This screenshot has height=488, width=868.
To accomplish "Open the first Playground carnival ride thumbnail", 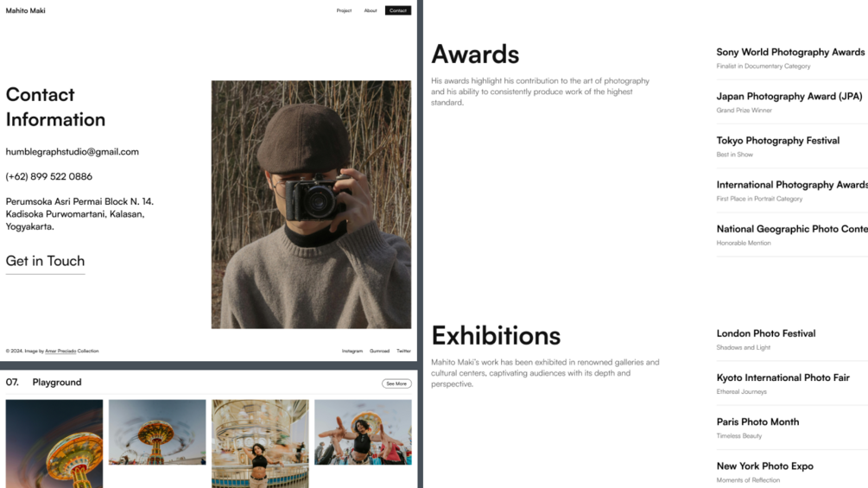I will point(54,444).
